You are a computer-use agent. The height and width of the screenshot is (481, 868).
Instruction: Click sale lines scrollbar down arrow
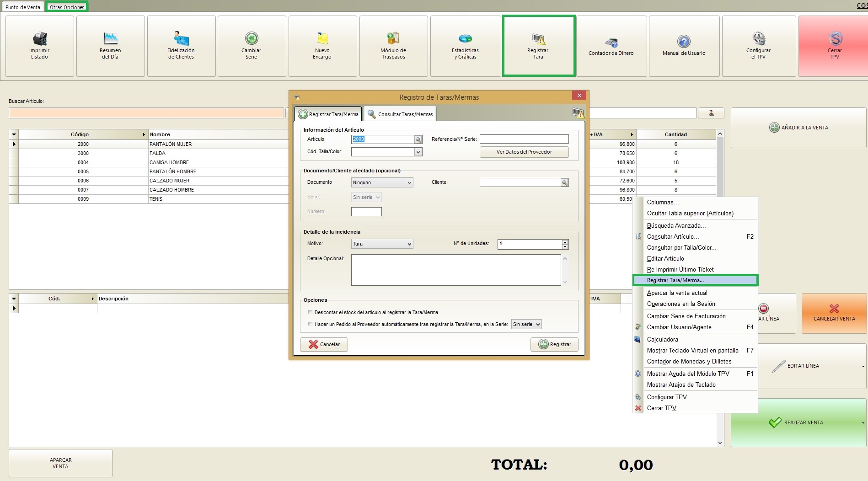point(720,443)
